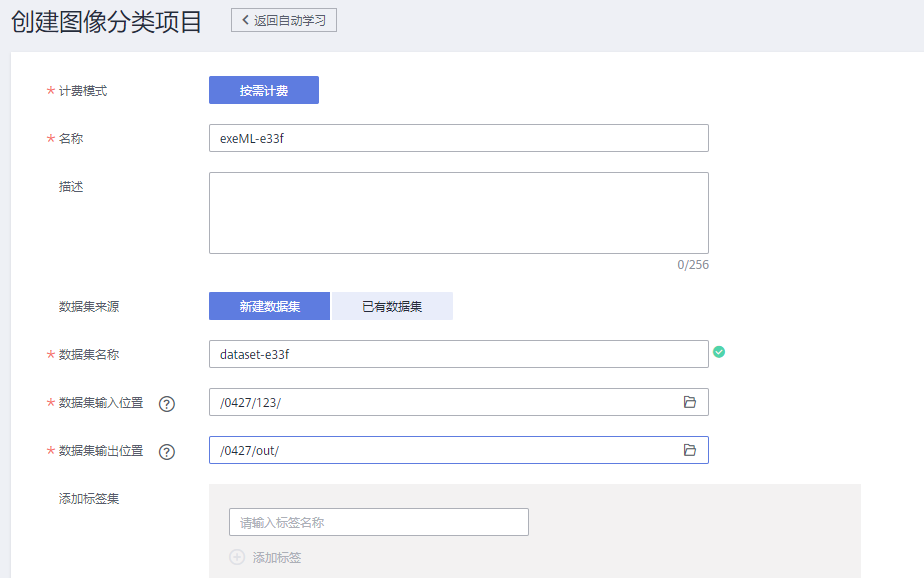Open folder browser for 数据集输入位置
This screenshot has width=924, height=578.
tap(689, 402)
